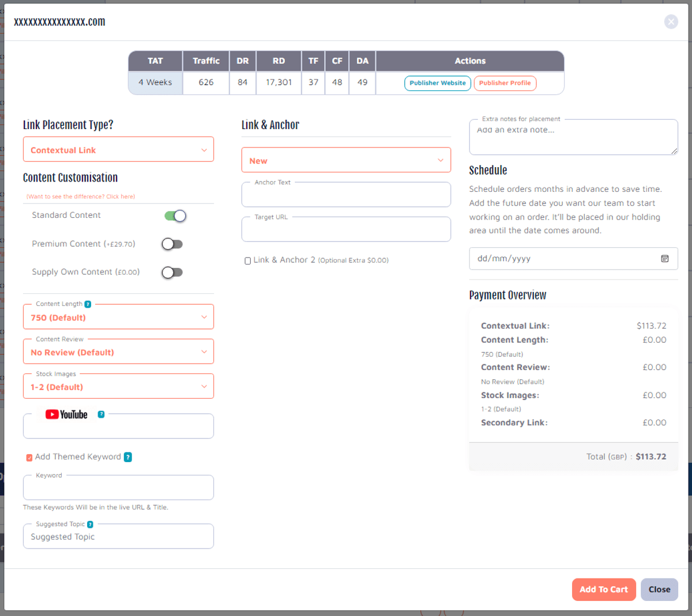Click the TF column header

[313, 61]
